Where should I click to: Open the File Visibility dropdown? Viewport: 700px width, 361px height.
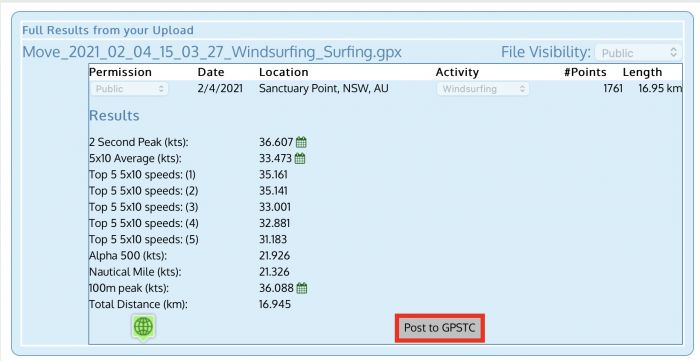[x=638, y=53]
